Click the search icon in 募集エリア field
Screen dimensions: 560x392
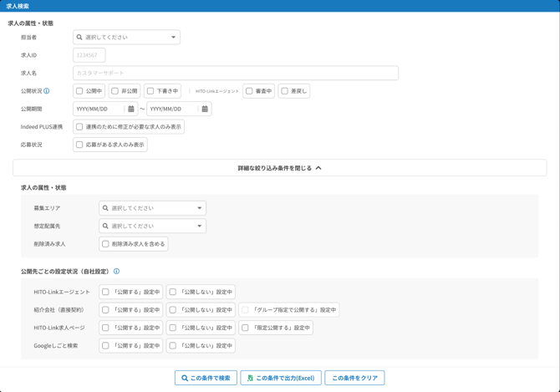click(105, 208)
